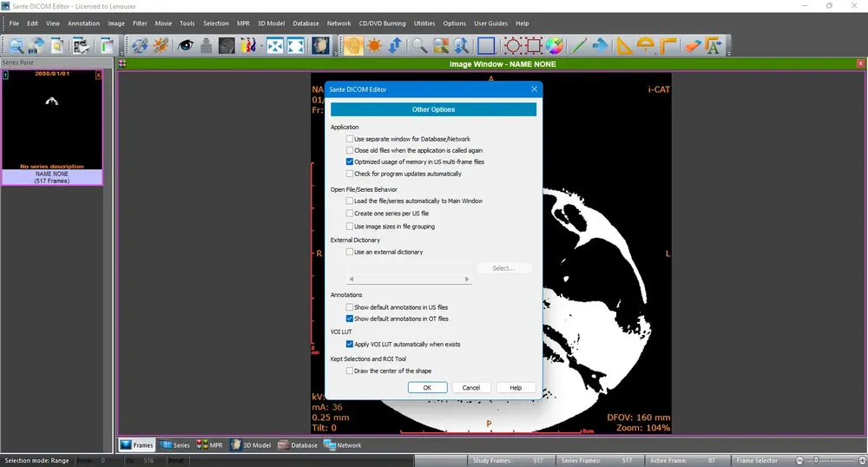Enable Check for program updates automatically
The image size is (868, 467).
349,174
